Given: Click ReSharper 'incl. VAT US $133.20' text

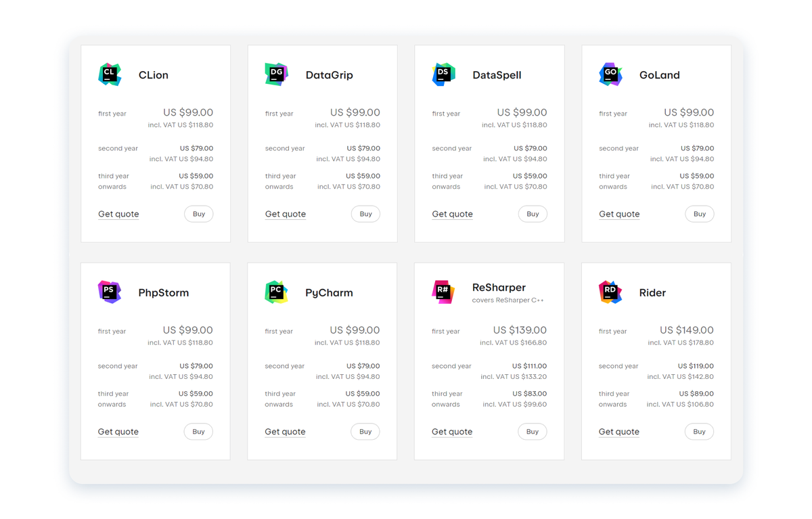Looking at the screenshot, I should click(x=514, y=377).
